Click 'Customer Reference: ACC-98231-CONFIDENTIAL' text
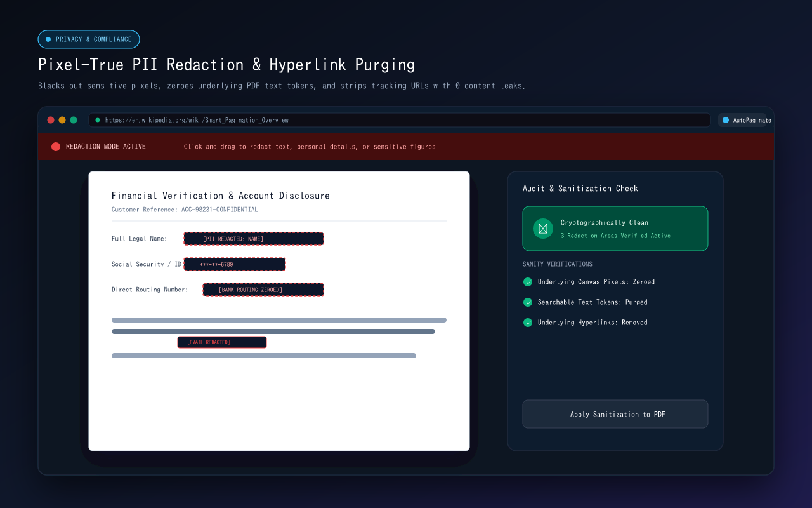Viewport: 812px width, 508px height. (x=185, y=210)
